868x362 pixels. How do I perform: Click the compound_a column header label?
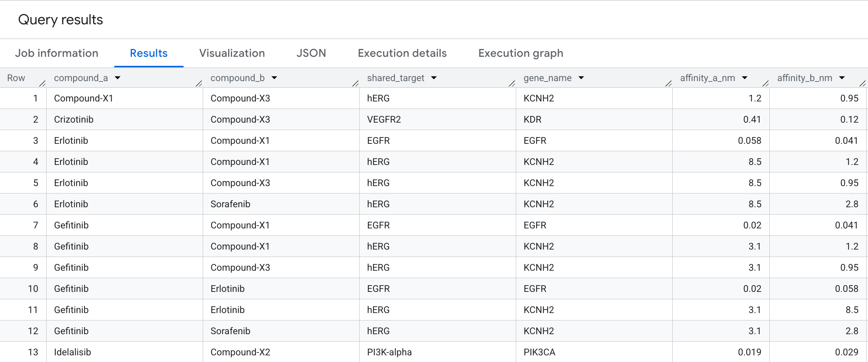(81, 78)
